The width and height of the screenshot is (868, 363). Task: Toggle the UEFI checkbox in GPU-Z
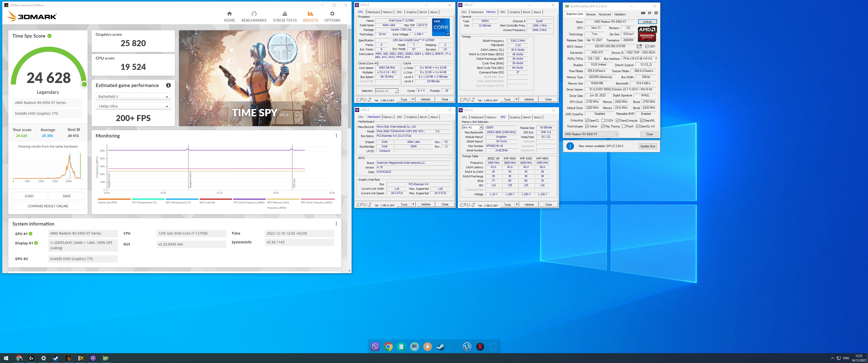pos(647,46)
